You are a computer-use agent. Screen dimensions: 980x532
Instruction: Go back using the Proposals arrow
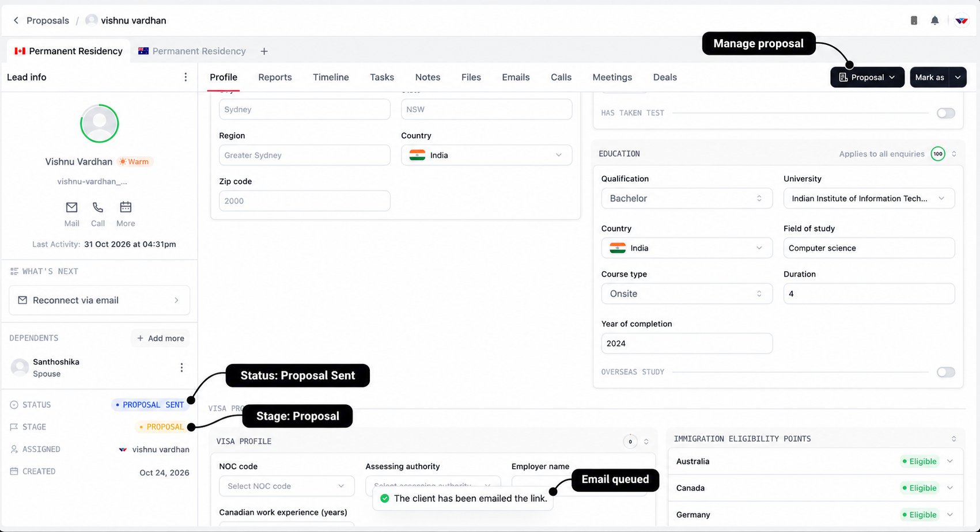16,21
